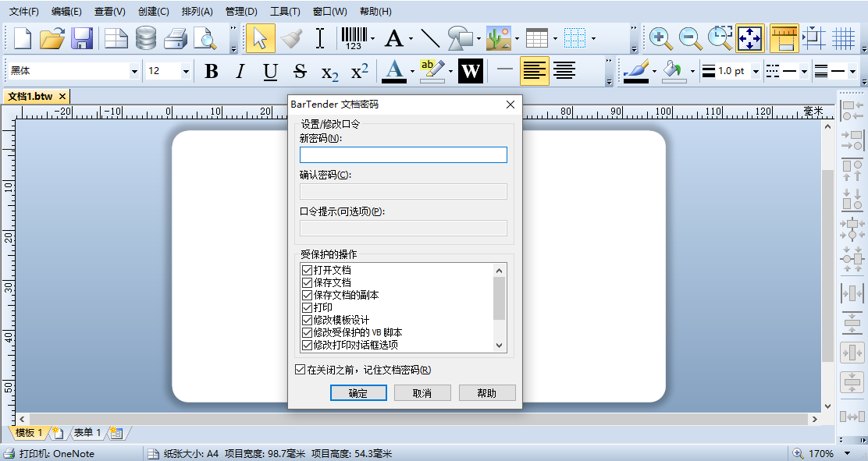The width and height of the screenshot is (868, 461).
Task: Set line color with the pen color swatch
Action: (x=636, y=72)
